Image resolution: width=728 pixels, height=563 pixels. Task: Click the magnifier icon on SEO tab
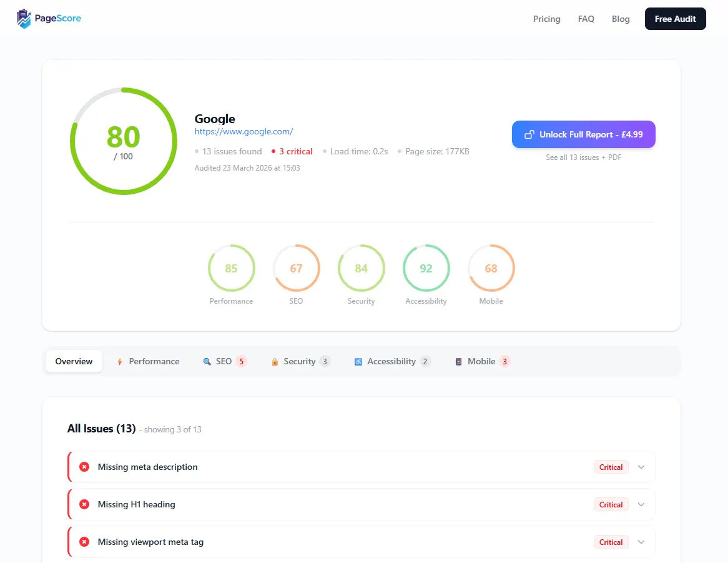[207, 361]
